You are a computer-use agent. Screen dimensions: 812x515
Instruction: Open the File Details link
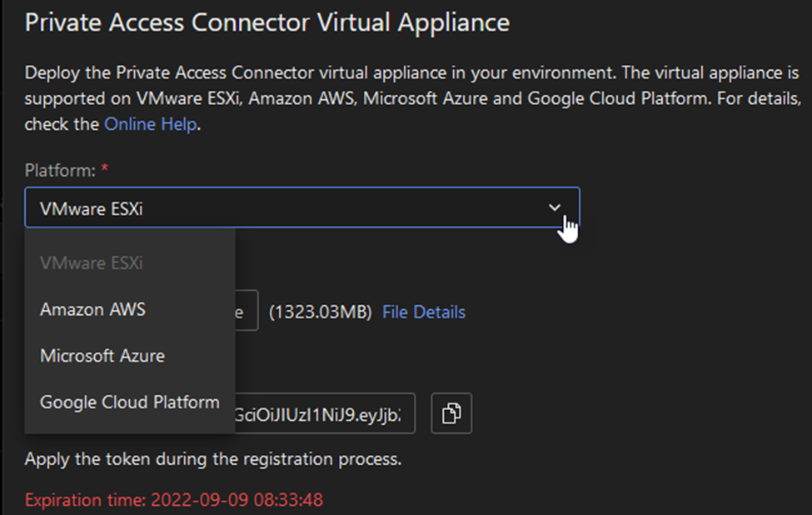[x=424, y=312]
